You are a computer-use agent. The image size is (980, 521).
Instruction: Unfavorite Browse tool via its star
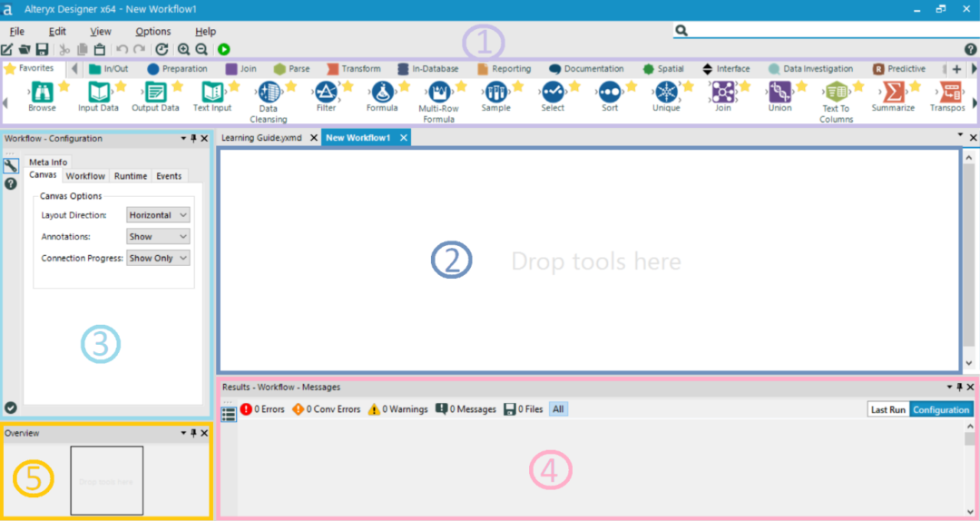pyautogui.click(x=64, y=86)
